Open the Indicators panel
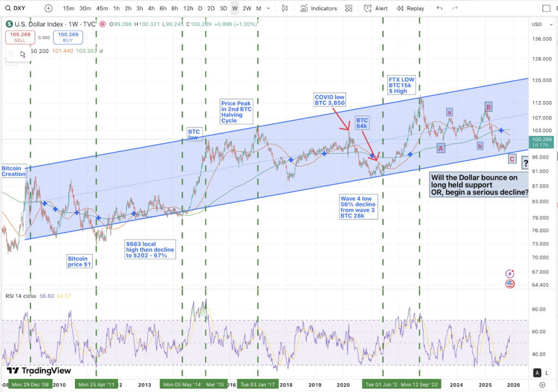The image size is (558, 392). [319, 8]
